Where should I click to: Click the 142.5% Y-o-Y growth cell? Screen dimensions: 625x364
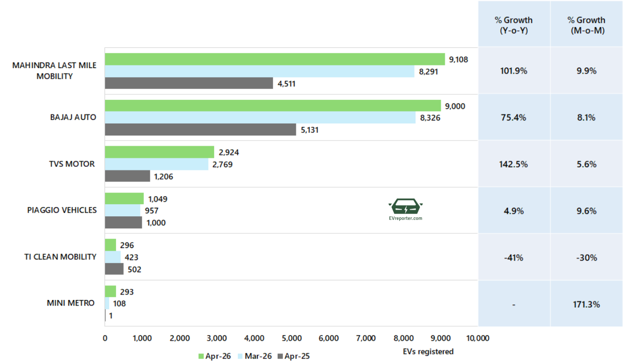514,164
